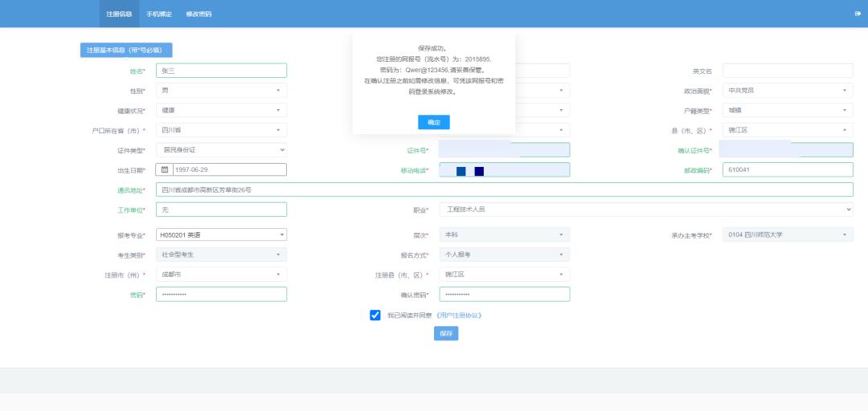868x411 pixels.
Task: Focus the 邮政编码 input field
Action: point(787,169)
